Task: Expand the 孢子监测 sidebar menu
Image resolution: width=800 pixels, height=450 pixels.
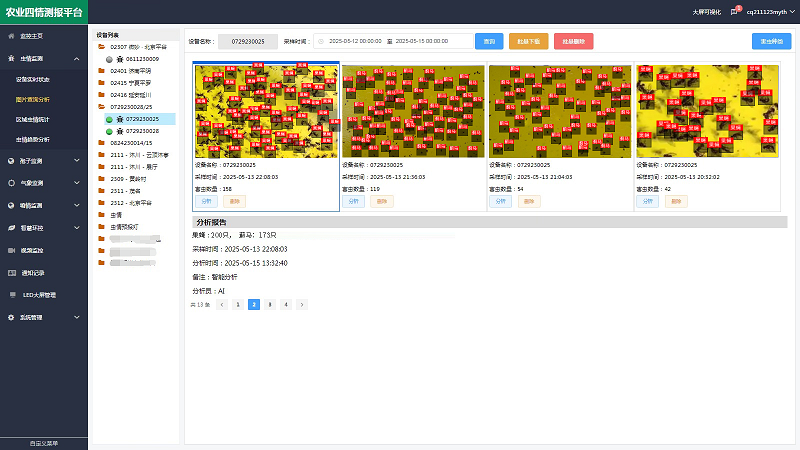Action: 78,160
